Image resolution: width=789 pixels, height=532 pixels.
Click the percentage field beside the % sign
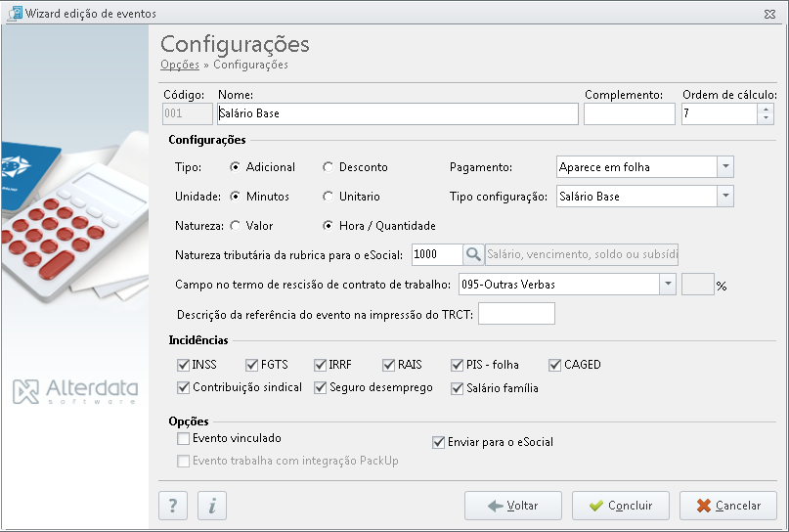(x=697, y=285)
